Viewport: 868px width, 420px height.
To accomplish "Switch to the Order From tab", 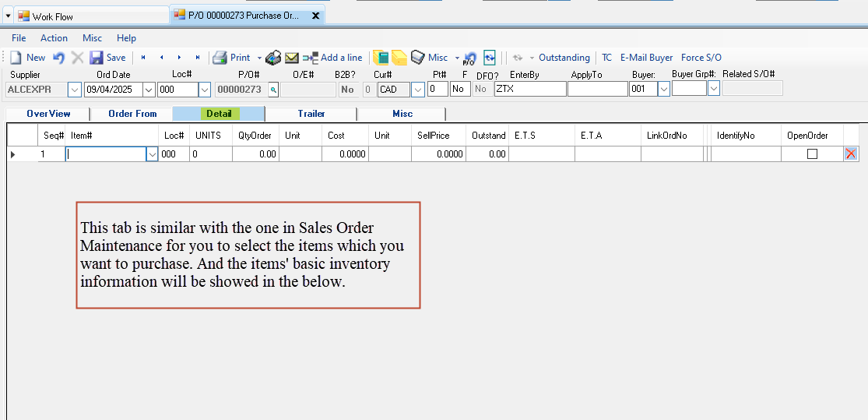I will pyautogui.click(x=132, y=114).
